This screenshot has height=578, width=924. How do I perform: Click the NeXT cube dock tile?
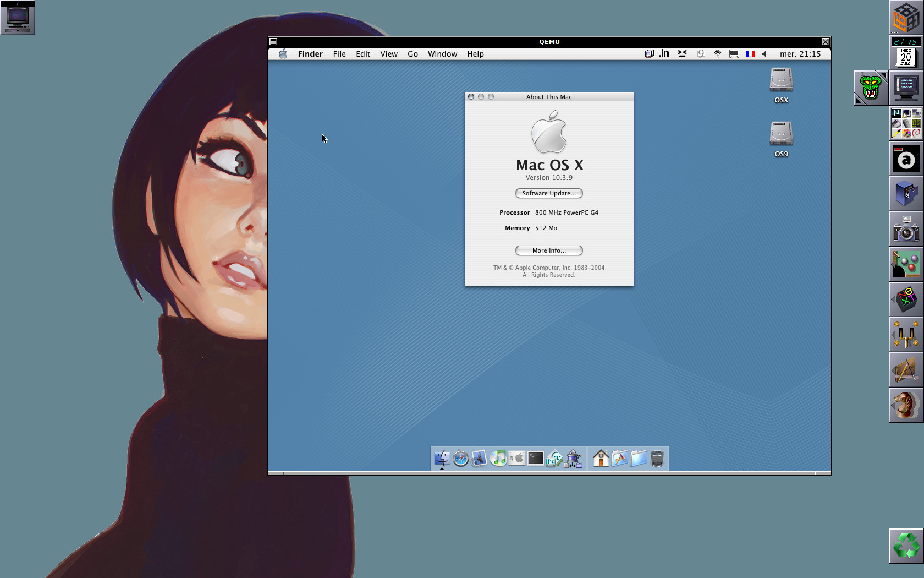tap(906, 299)
